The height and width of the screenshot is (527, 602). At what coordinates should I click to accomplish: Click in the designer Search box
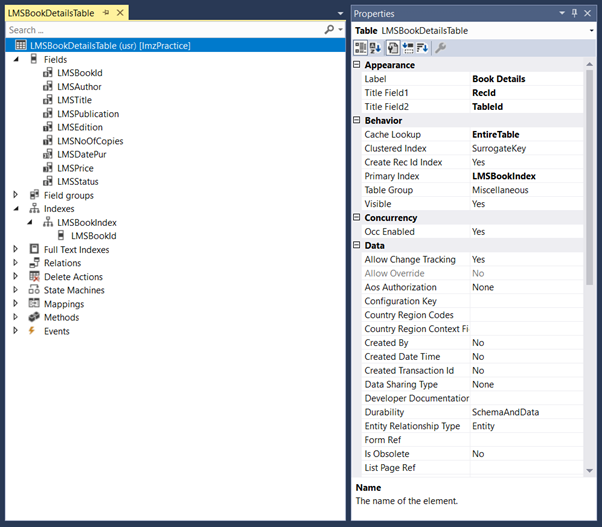tap(160, 31)
